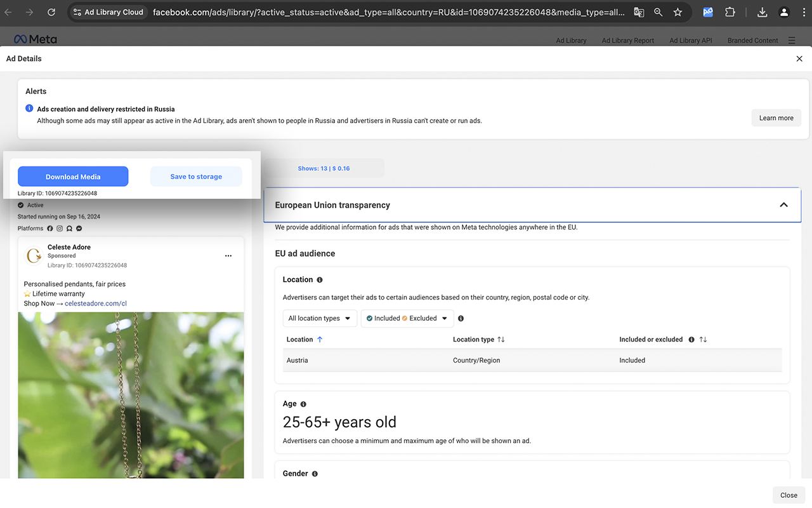The image size is (812, 508).
Task: Click the info icon next to Gender
Action: tap(315, 474)
